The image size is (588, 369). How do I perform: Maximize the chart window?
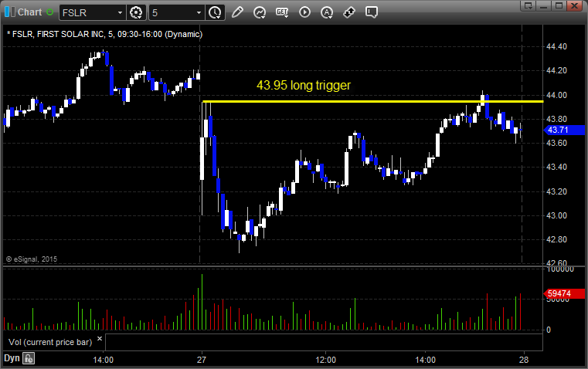(x=559, y=5)
